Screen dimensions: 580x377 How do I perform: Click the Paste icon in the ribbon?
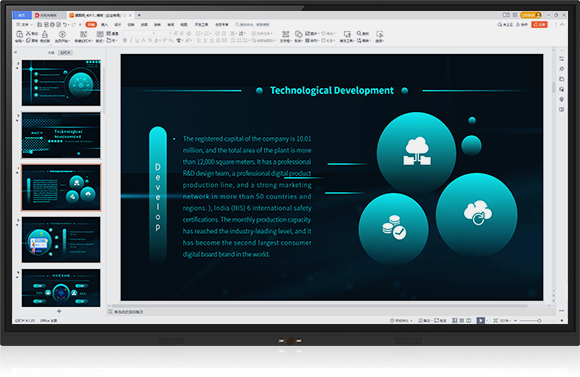point(19,34)
